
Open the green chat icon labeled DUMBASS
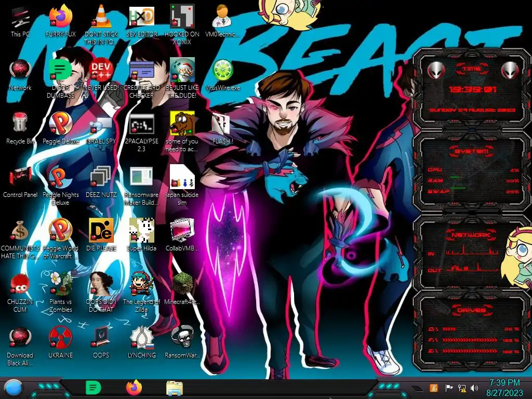tap(60, 78)
